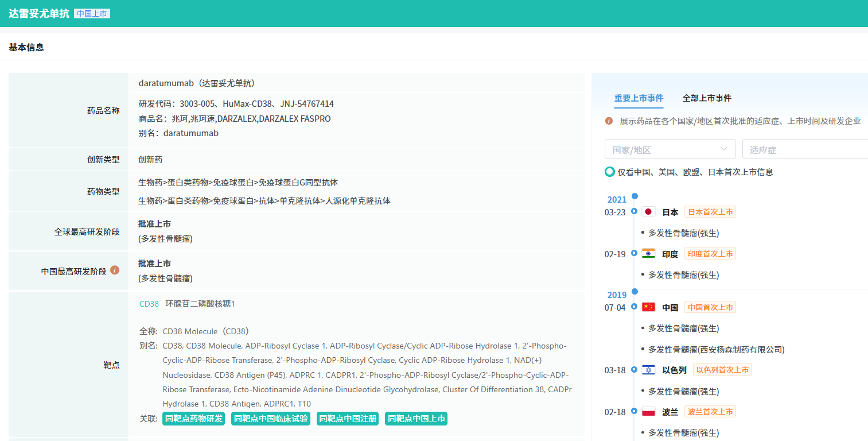The height and width of the screenshot is (441, 868).
Task: Click the China flag icon
Action: click(x=648, y=307)
